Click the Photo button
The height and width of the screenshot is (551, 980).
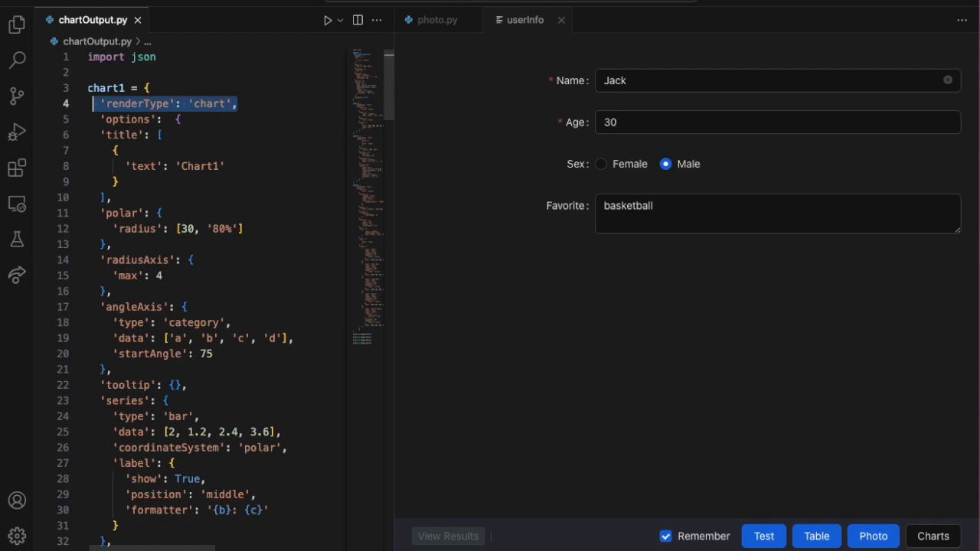(874, 536)
